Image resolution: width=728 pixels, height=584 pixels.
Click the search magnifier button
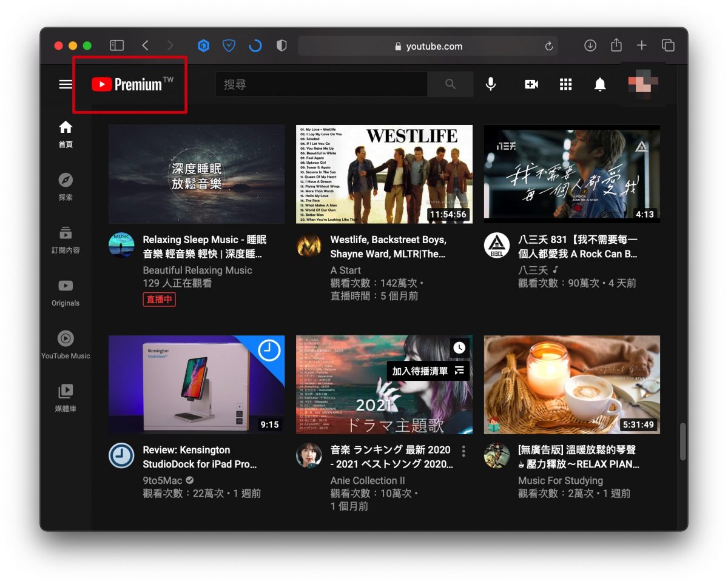[450, 84]
